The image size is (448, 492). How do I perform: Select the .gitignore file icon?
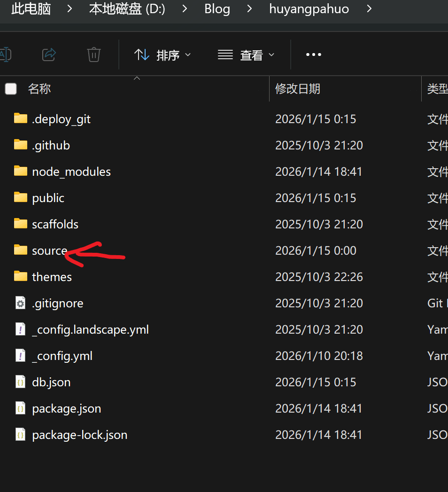click(20, 304)
